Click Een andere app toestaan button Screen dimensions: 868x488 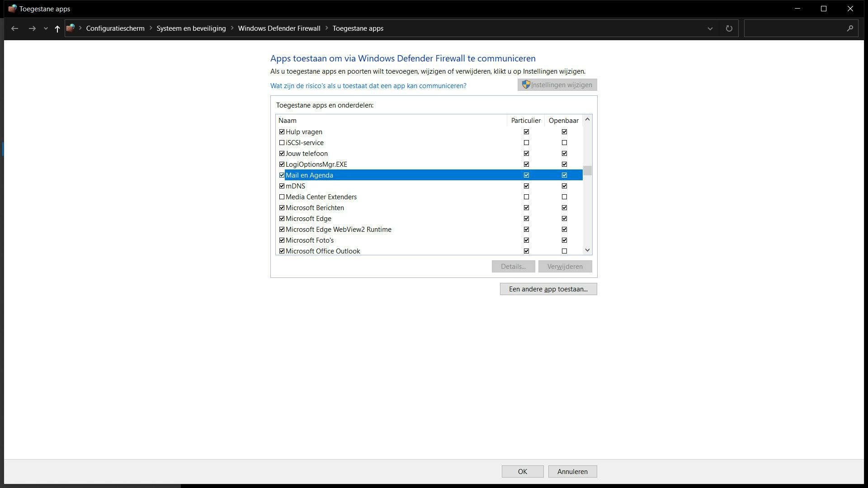[548, 289]
